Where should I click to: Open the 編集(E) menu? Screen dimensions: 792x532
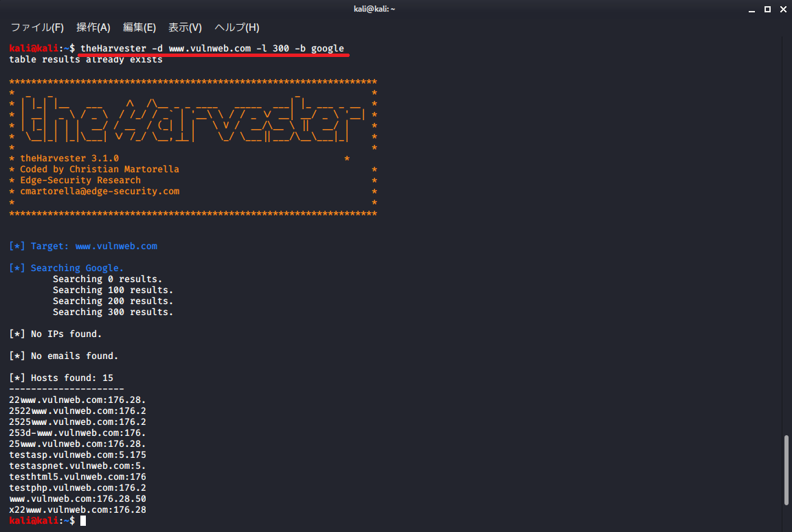tap(139, 27)
